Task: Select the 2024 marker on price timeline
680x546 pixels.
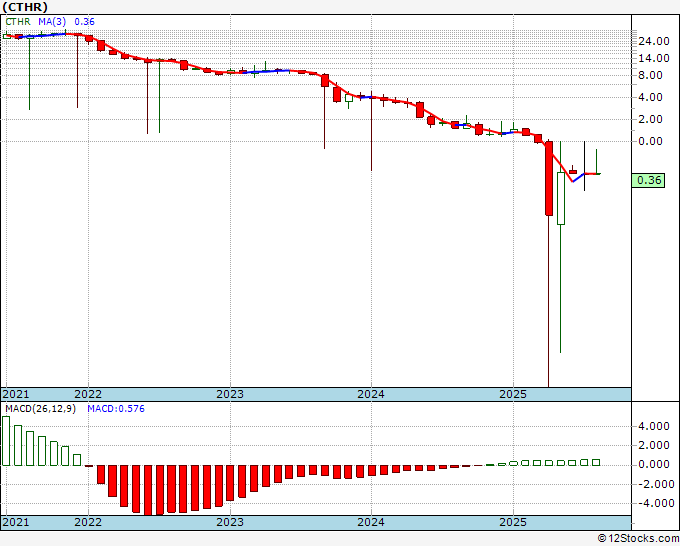Action: tap(371, 394)
